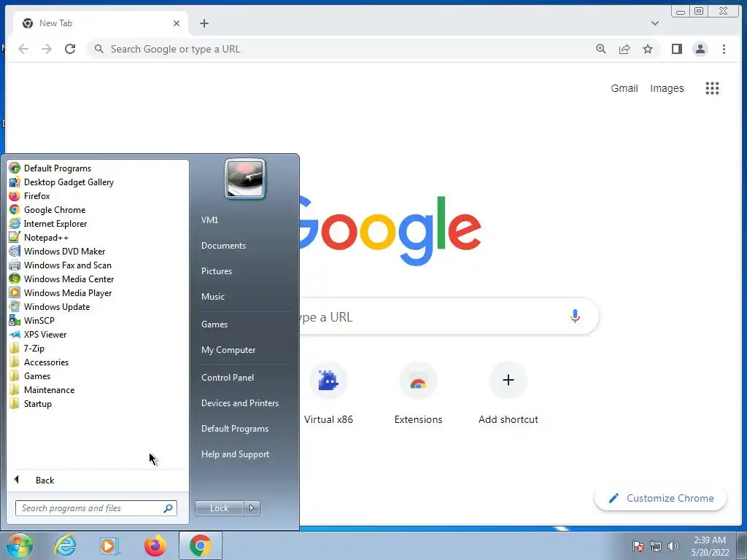Close the New Tab tab
Image resolution: width=747 pixels, height=560 pixels.
pos(177,23)
